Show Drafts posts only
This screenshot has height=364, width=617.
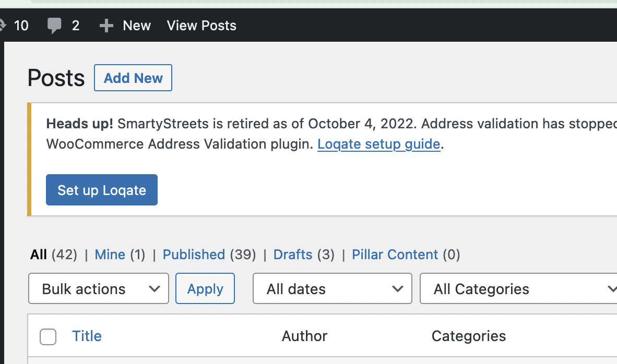click(x=293, y=254)
